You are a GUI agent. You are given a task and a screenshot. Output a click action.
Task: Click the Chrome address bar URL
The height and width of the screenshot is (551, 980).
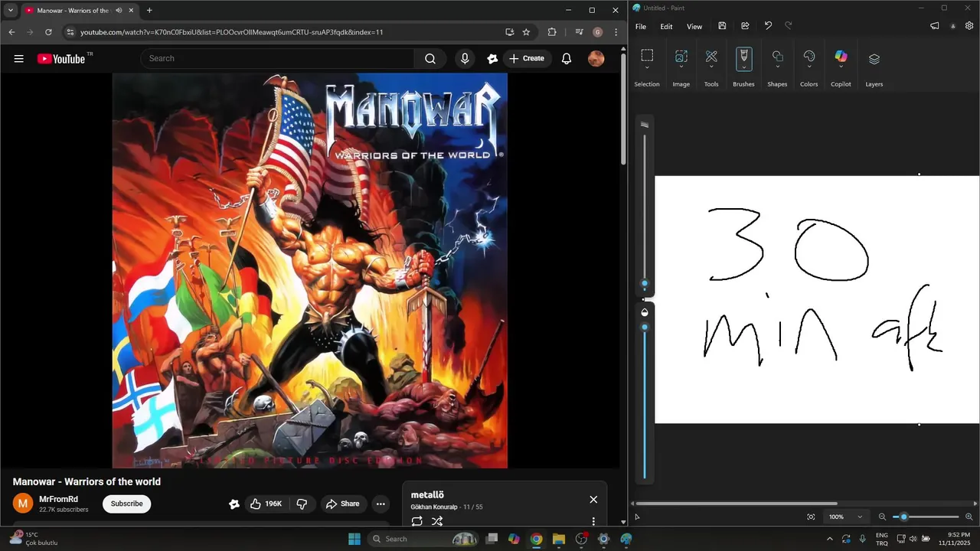(x=231, y=32)
